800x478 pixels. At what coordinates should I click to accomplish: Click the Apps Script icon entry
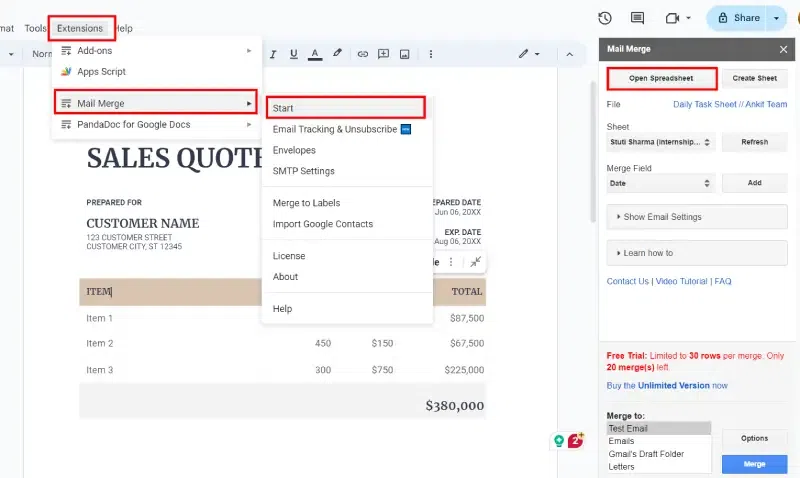[156, 72]
